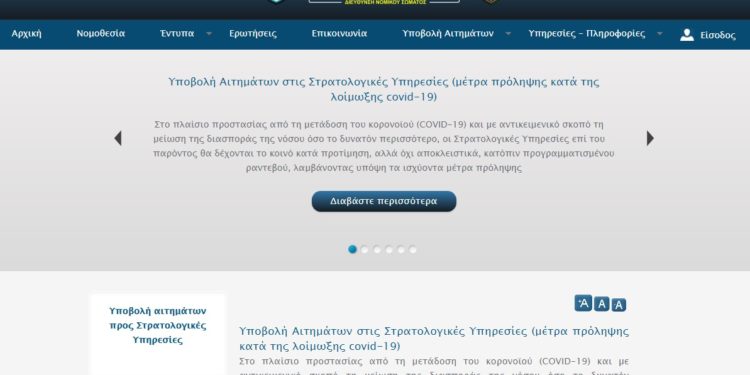750x375 pixels.
Task: Open the carousel headline about covid-19 measures
Action: click(384, 89)
